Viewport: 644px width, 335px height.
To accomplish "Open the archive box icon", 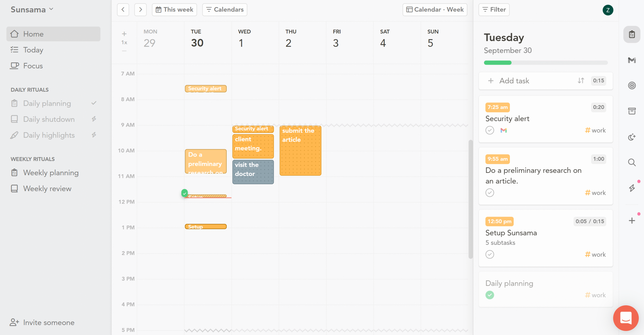I will pyautogui.click(x=632, y=111).
